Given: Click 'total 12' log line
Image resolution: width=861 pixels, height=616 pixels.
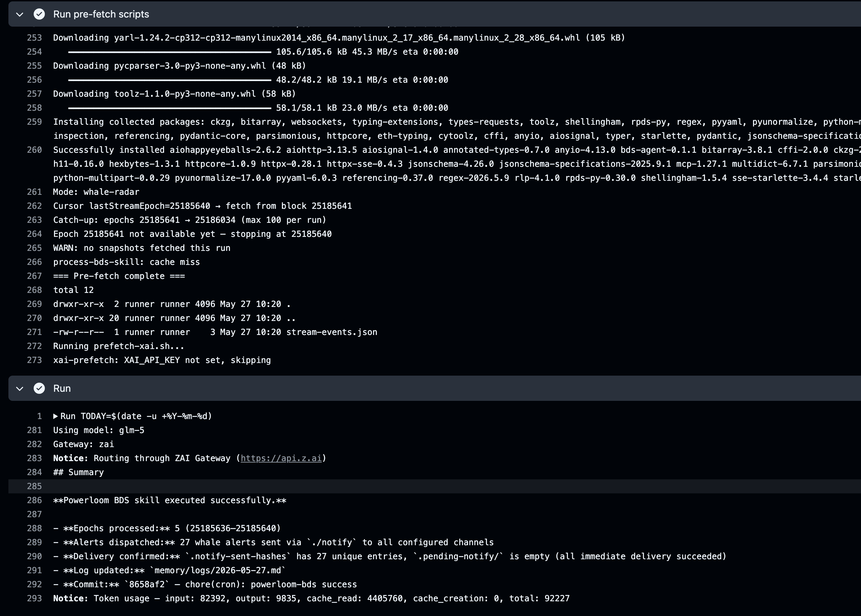Looking at the screenshot, I should pyautogui.click(x=73, y=290).
